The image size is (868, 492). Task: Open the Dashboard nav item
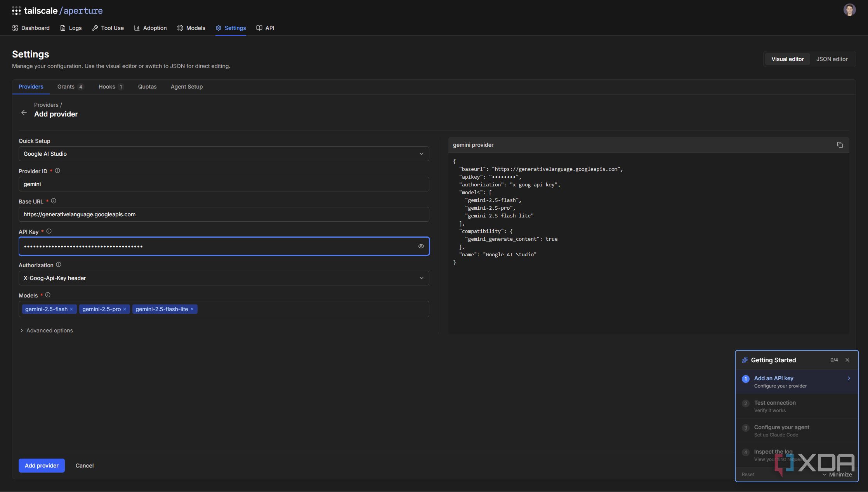[31, 28]
